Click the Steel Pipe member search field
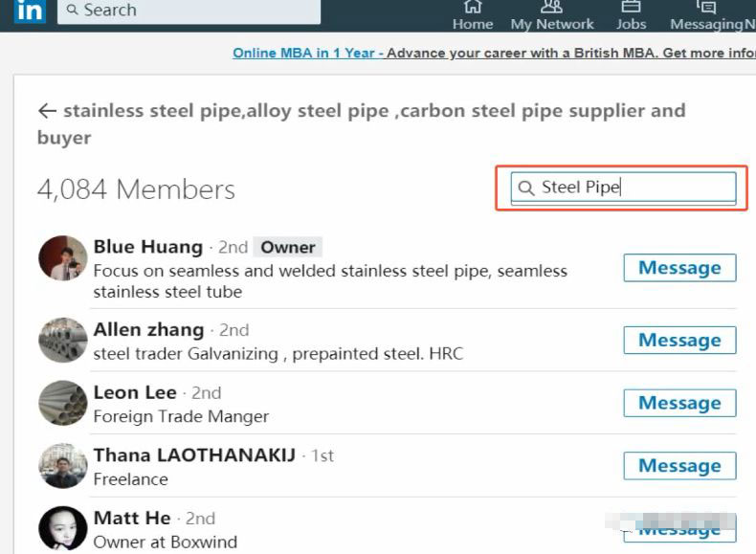This screenshot has width=756, height=554. coord(632,188)
